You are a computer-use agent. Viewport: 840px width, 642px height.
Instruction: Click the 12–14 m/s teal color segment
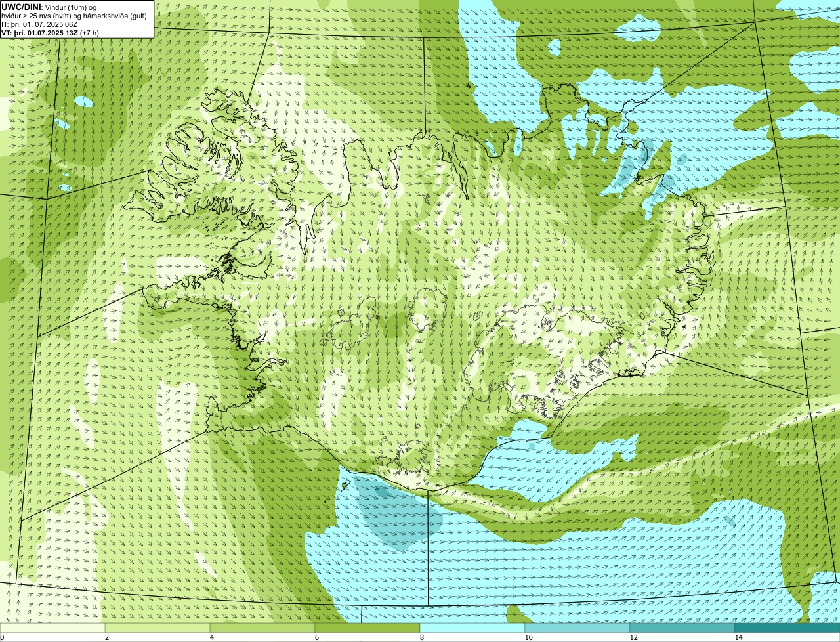(x=682, y=628)
